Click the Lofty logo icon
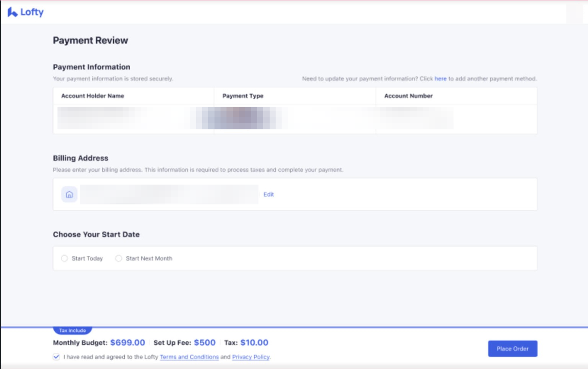588x369 pixels. point(12,12)
